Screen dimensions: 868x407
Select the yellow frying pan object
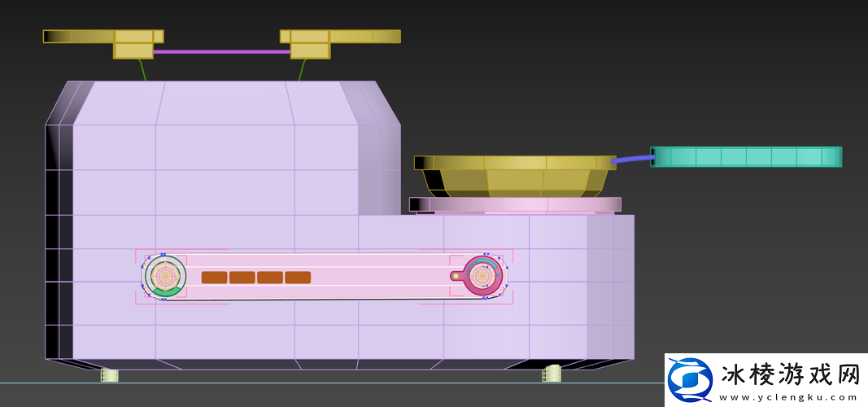pyautogui.click(x=514, y=174)
